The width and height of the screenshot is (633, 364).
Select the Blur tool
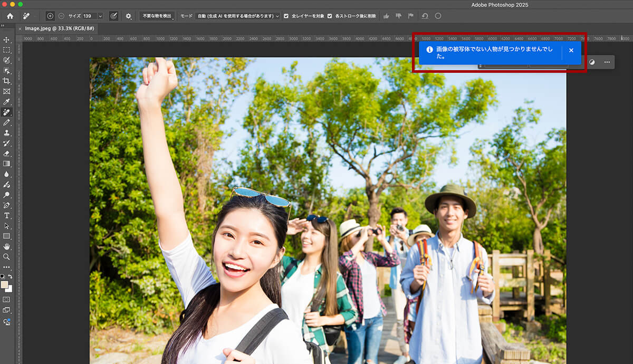pos(7,174)
